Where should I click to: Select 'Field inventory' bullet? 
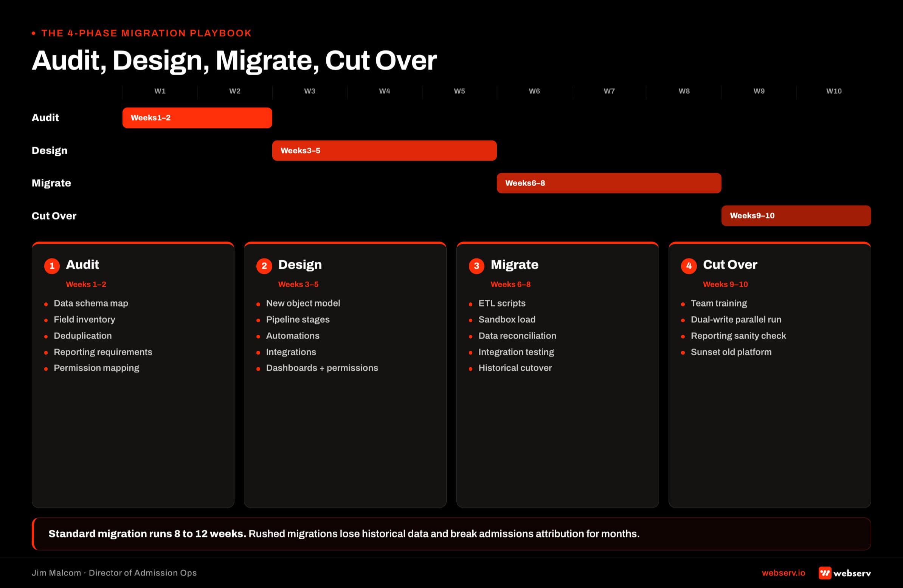84,320
